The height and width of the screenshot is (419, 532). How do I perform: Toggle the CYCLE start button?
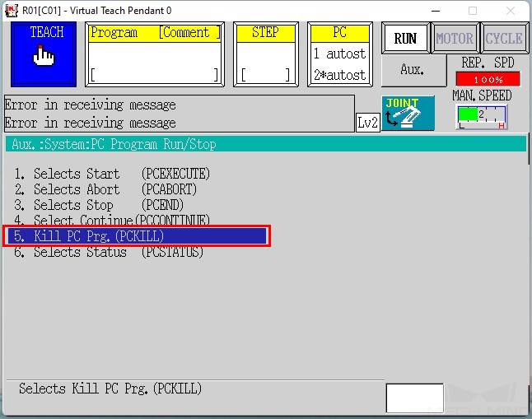[504, 39]
